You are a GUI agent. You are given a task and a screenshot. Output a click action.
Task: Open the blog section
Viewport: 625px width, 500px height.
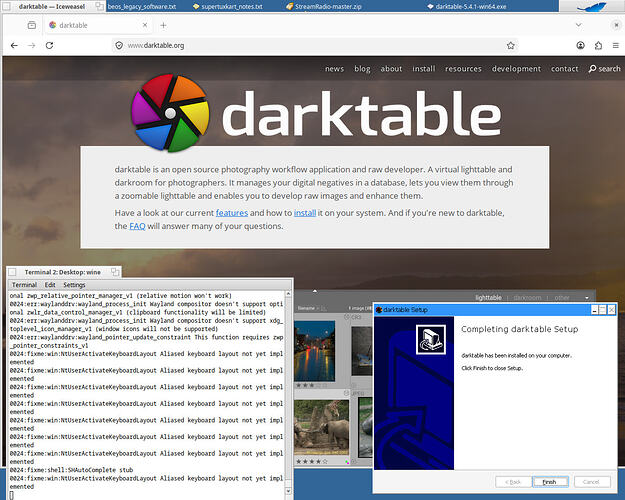[362, 69]
